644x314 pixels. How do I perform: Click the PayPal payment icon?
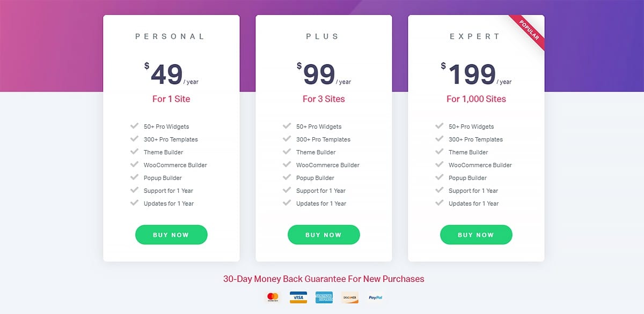pos(376,297)
